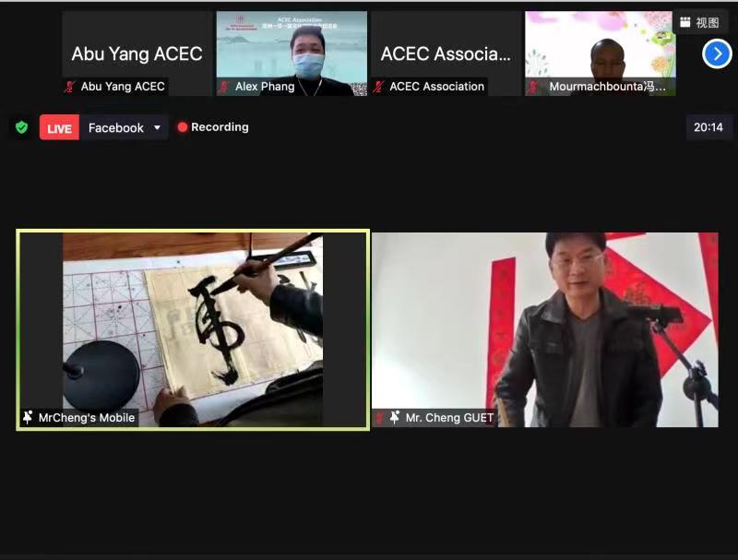Click muted mic icon on ACEC Association

pyautogui.click(x=379, y=87)
